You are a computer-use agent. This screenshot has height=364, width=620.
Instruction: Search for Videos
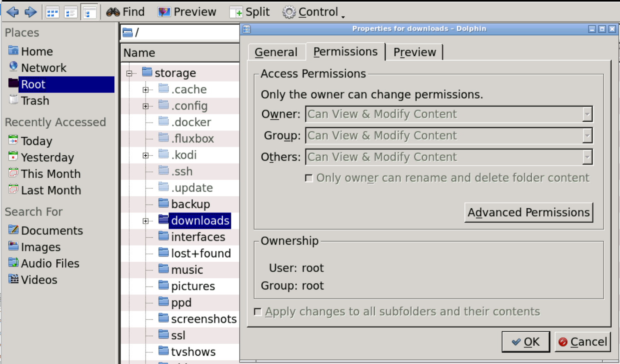[x=33, y=280]
